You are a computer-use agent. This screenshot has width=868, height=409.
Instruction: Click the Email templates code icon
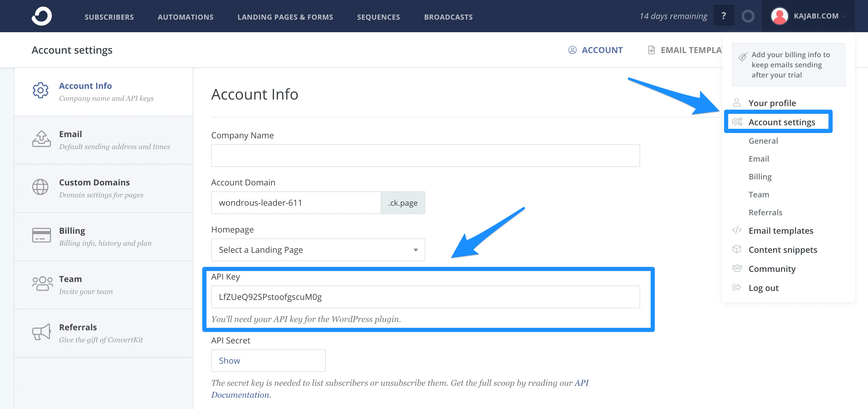736,230
